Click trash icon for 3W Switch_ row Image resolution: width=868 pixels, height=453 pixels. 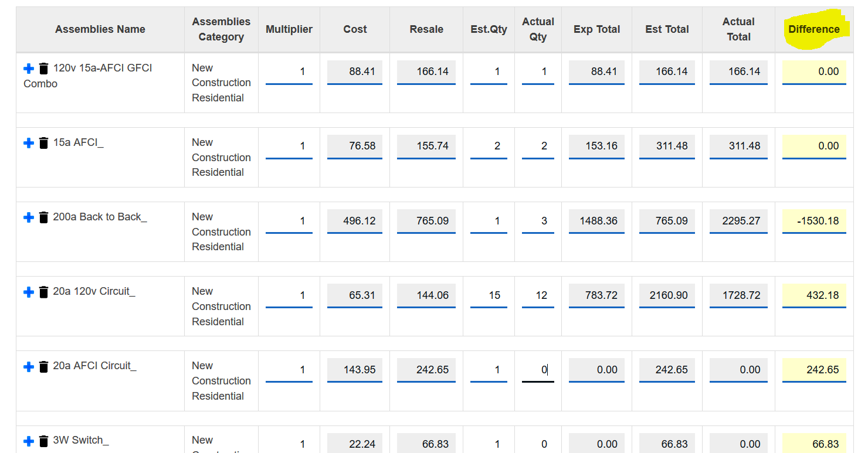coord(43,441)
